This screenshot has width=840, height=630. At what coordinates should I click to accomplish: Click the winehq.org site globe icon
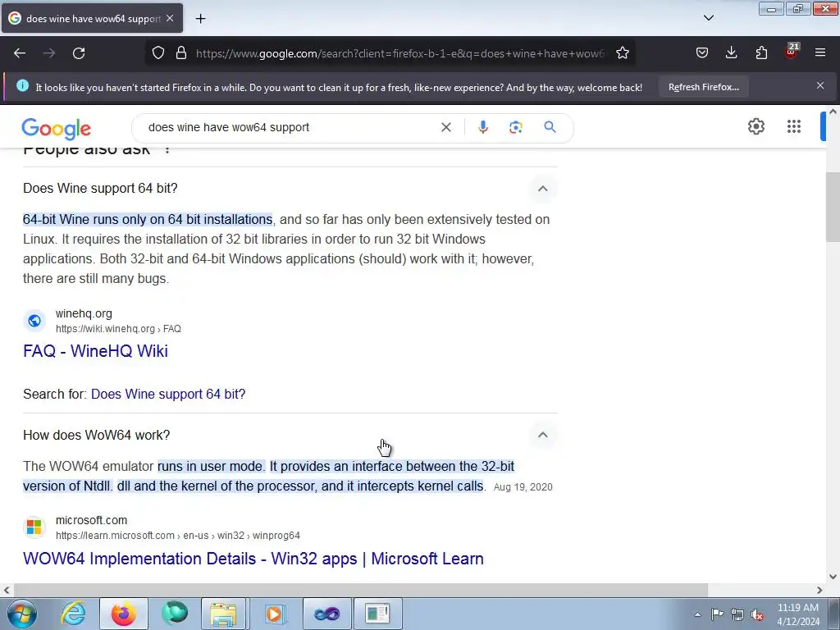[x=34, y=321]
